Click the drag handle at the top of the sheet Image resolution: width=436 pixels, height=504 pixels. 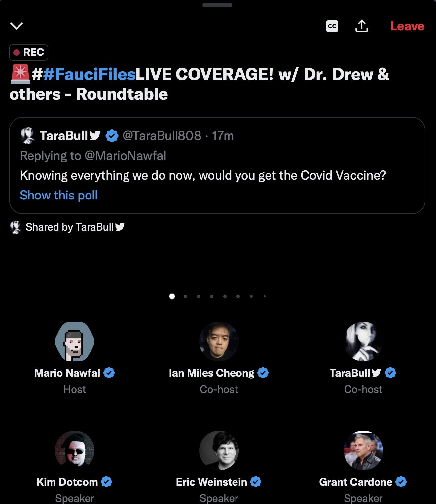[x=217, y=5]
